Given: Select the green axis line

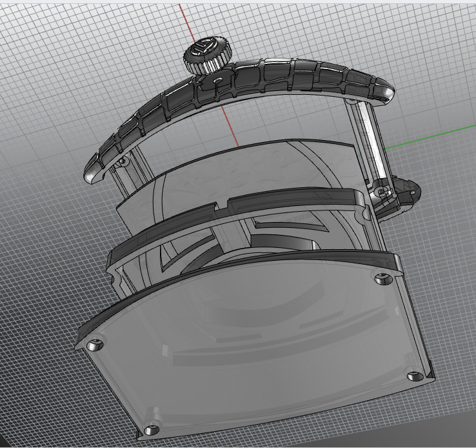Looking at the screenshot, I should tap(430, 137).
